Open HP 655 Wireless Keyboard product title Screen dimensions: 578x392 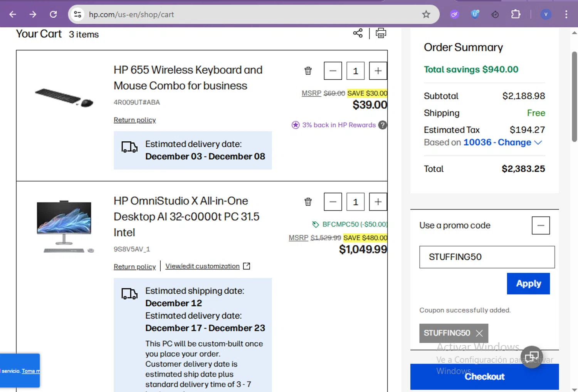[x=188, y=78]
